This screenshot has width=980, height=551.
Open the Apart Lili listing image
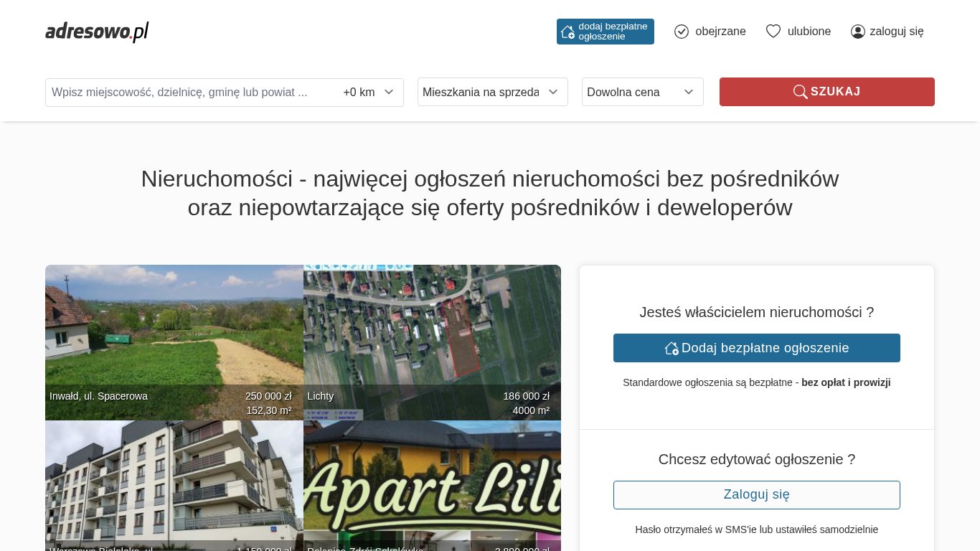(x=432, y=484)
